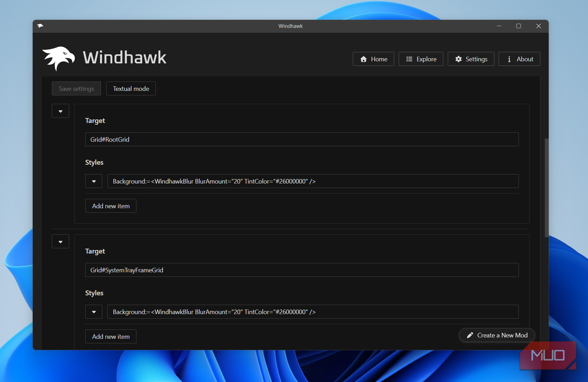This screenshot has height=382, width=588.
Task: Expand options for the Grid#RootGrid target block
Action: (61, 111)
